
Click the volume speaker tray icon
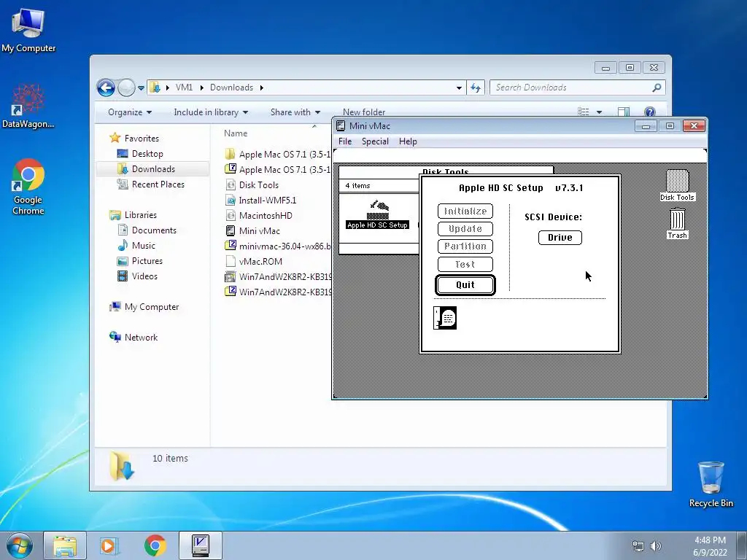tap(656, 546)
